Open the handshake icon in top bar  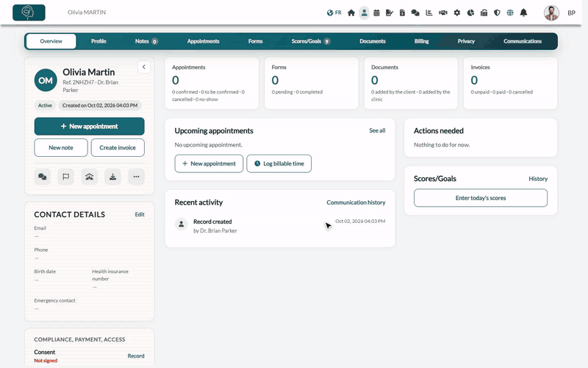(x=443, y=13)
